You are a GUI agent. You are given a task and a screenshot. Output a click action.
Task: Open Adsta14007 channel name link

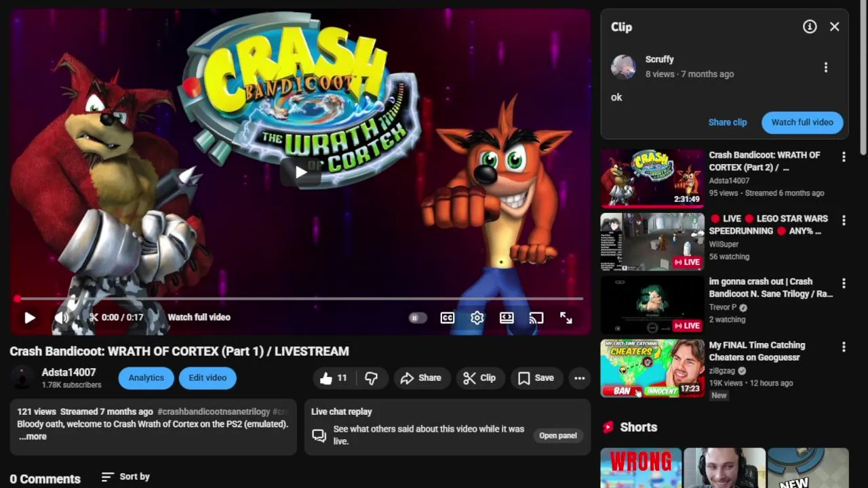[68, 372]
